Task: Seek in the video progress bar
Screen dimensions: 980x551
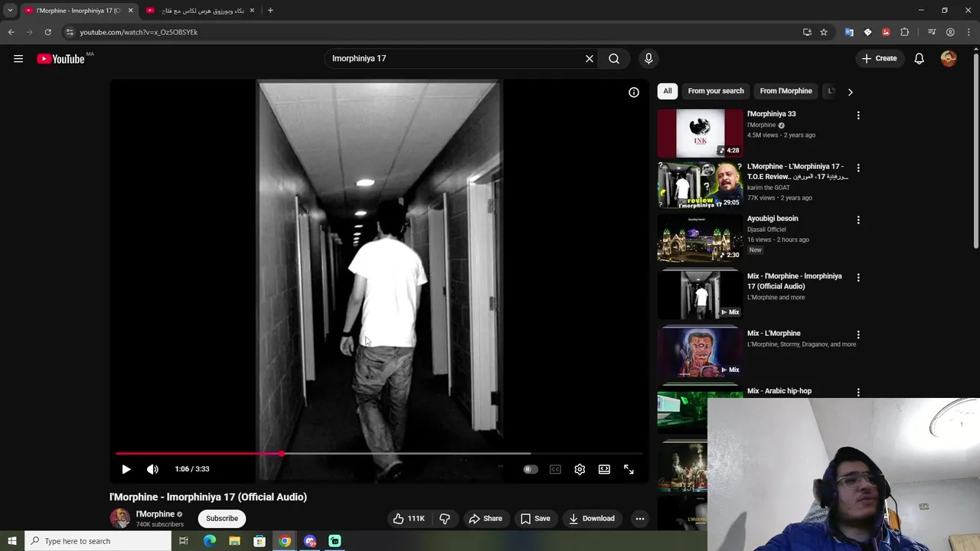Action: pos(379,454)
